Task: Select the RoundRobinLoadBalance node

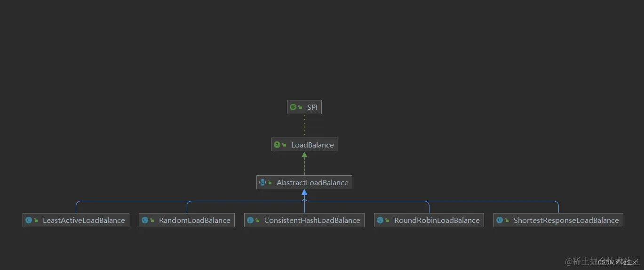Action: pos(429,220)
